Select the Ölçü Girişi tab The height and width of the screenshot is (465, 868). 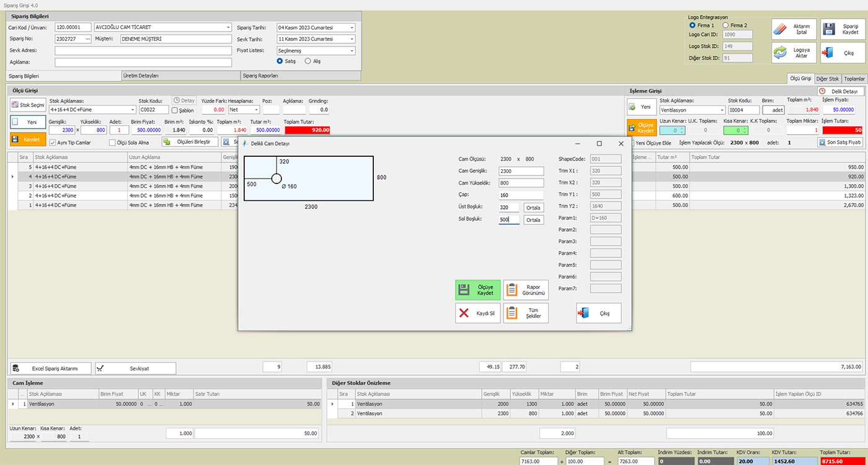tap(800, 79)
